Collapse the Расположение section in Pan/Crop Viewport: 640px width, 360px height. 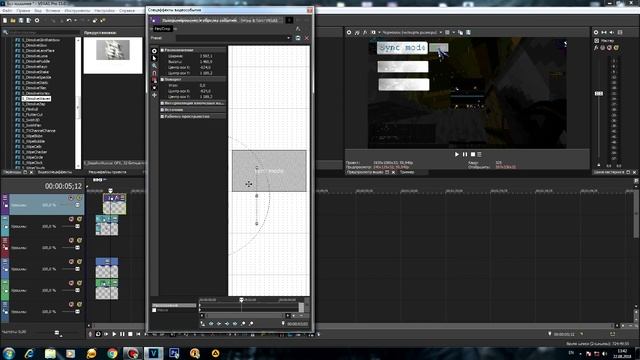pyautogui.click(x=162, y=50)
